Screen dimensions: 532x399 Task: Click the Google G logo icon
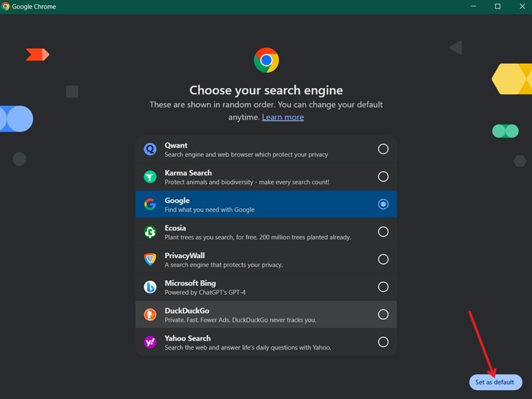[x=150, y=204]
